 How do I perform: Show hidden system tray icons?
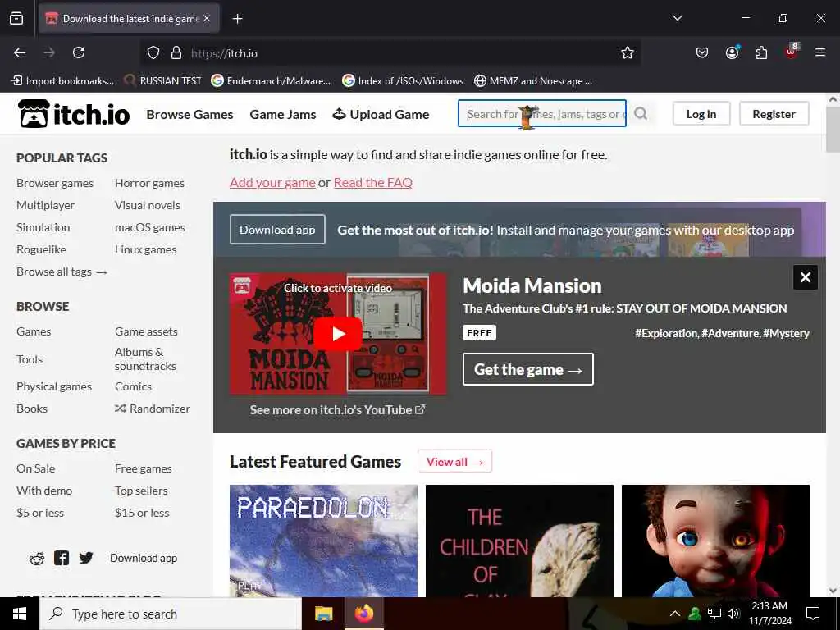675,614
